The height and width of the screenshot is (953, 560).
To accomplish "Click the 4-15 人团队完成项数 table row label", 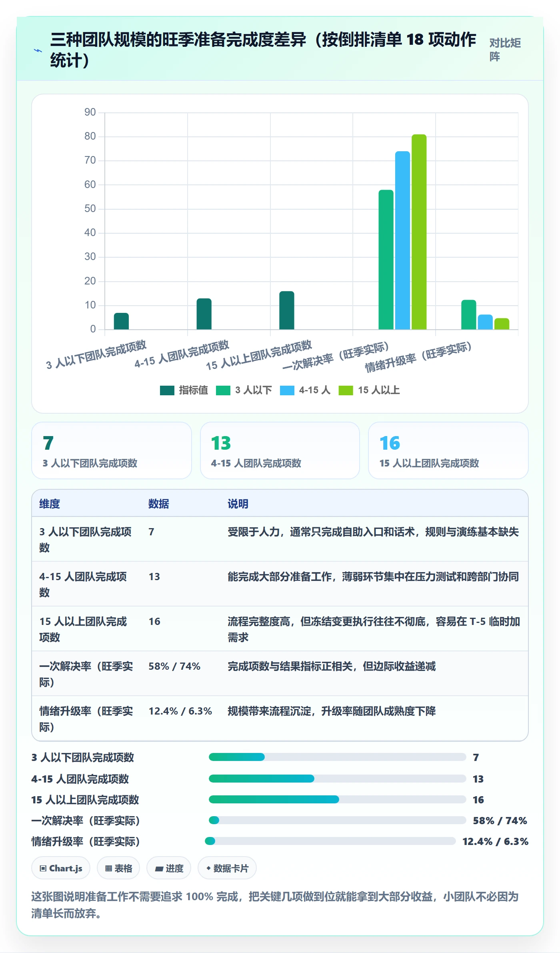I will pyautogui.click(x=83, y=584).
